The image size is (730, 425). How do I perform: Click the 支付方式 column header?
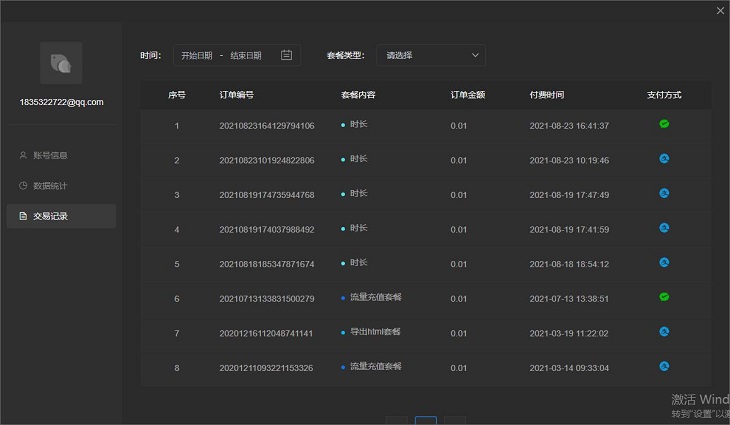point(664,95)
